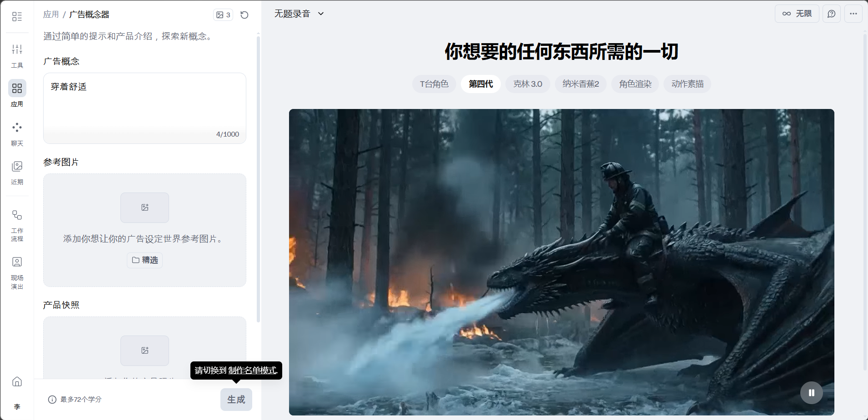
Task: Open the three-dot more options menu
Action: click(853, 14)
